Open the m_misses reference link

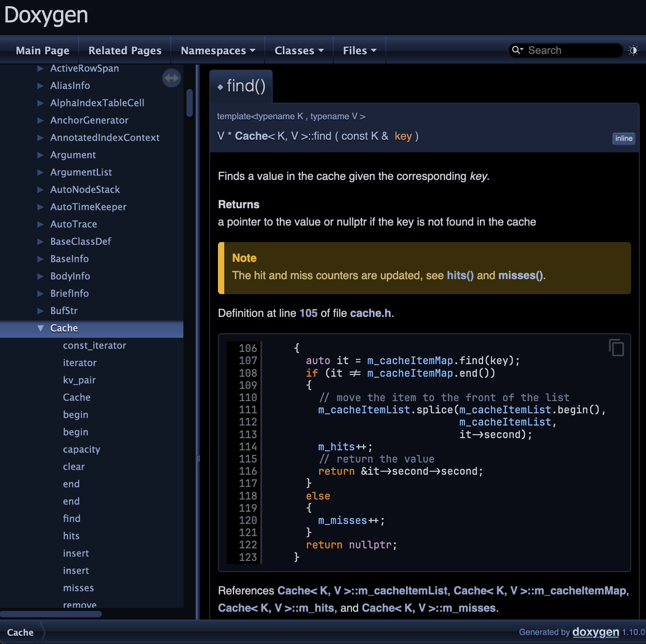pyautogui.click(x=428, y=608)
